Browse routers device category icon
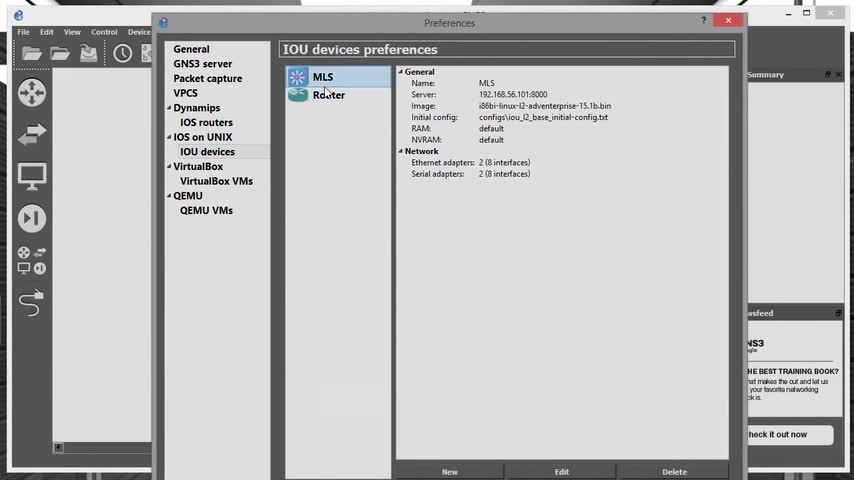 coord(32,92)
